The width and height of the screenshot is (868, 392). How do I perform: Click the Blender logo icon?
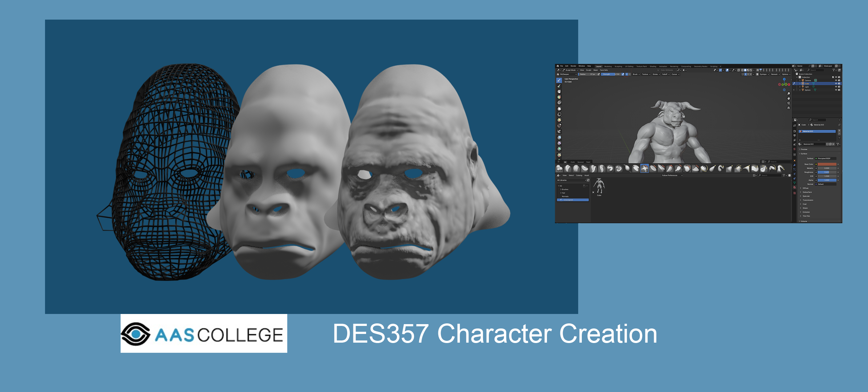(557, 66)
